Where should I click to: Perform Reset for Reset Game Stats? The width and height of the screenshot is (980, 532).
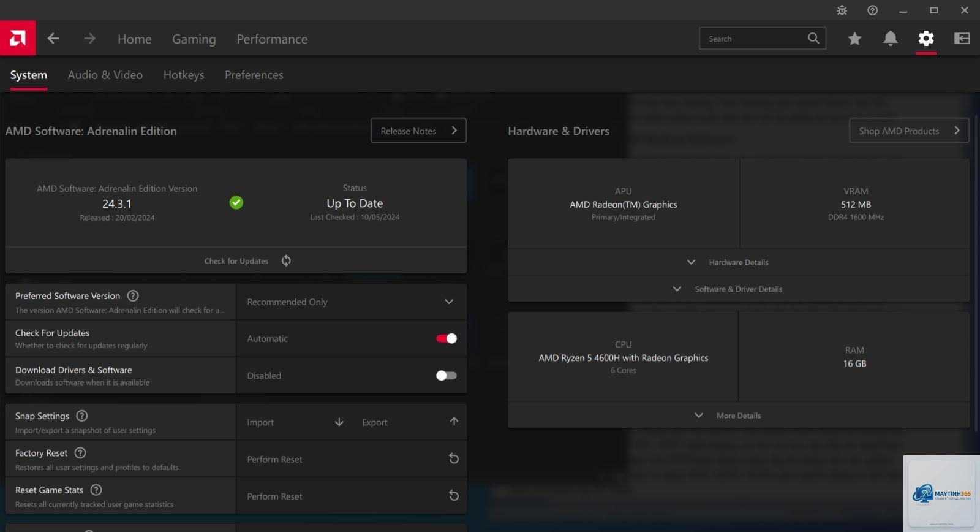275,496
